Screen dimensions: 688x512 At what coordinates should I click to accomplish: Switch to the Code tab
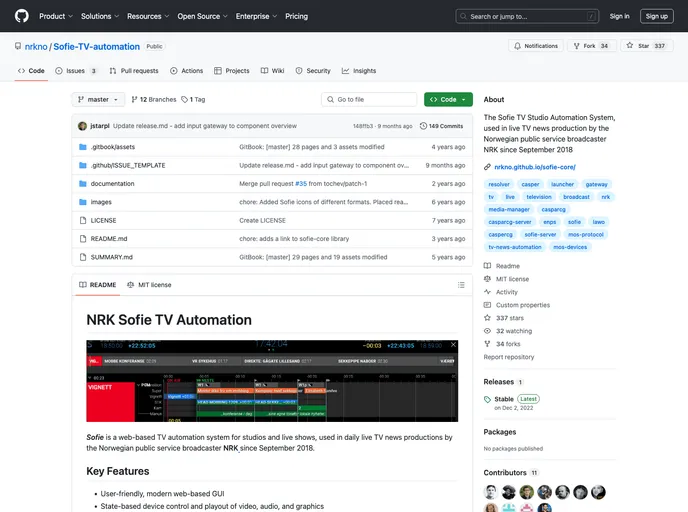(31, 71)
